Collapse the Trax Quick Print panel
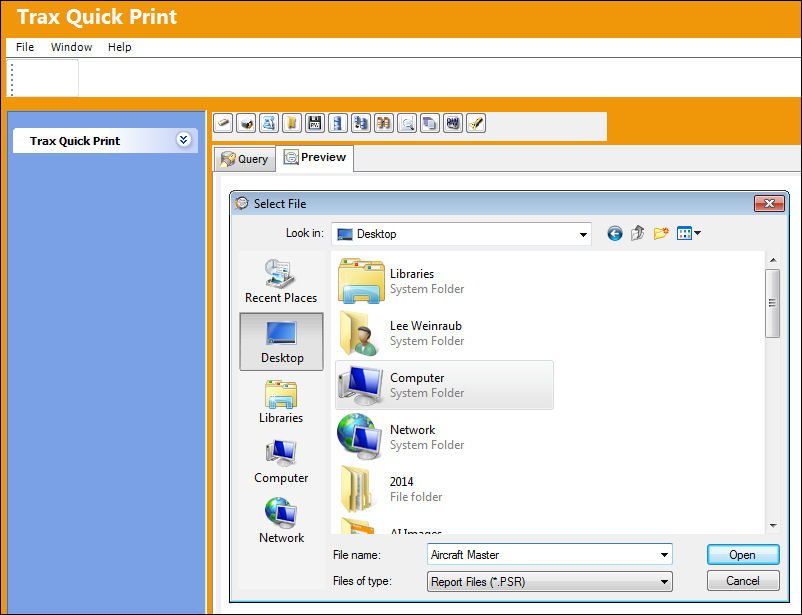Screen dimensions: 802x615 183,140
